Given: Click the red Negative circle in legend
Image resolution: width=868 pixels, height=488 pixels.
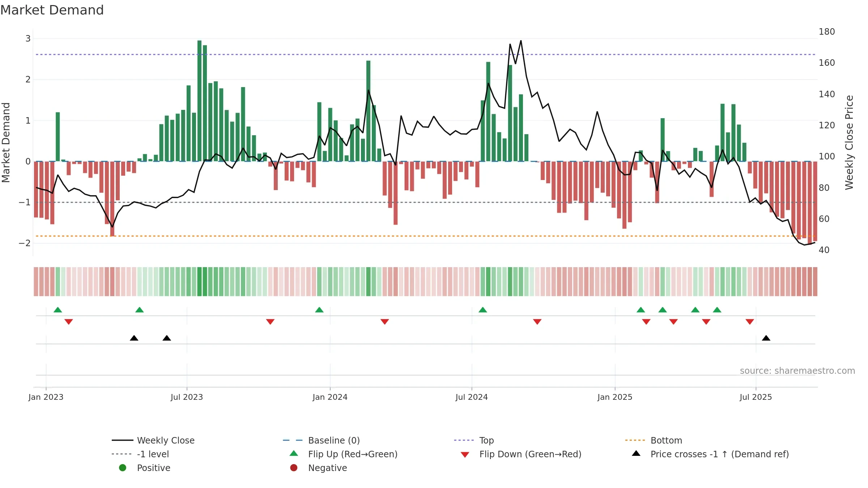Looking at the screenshot, I should coord(294,468).
